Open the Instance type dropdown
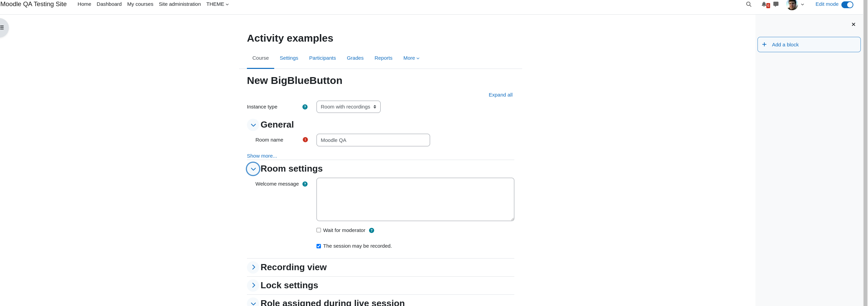 click(348, 107)
